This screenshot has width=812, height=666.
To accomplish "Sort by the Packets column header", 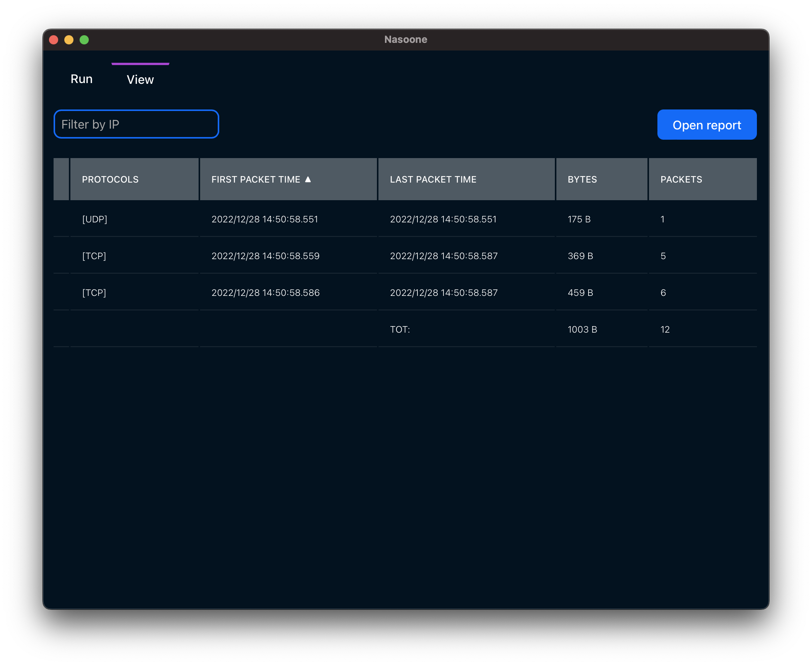I will [x=681, y=180].
